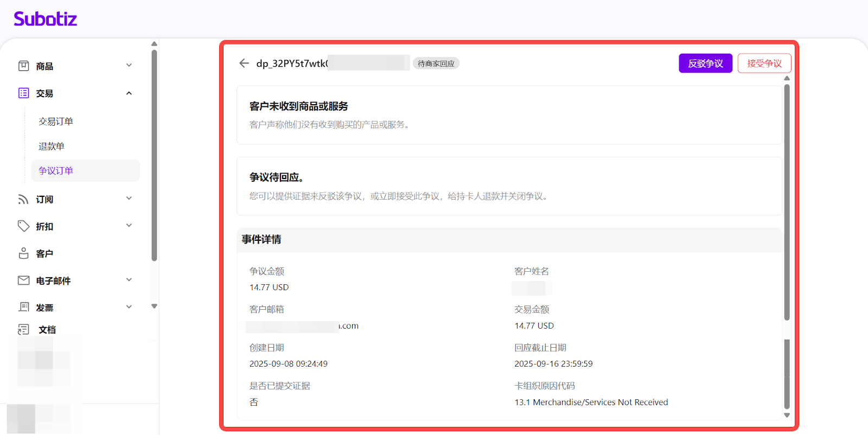Expand the 折扣 menu chevron
The height and width of the screenshot is (435, 868).
point(129,226)
